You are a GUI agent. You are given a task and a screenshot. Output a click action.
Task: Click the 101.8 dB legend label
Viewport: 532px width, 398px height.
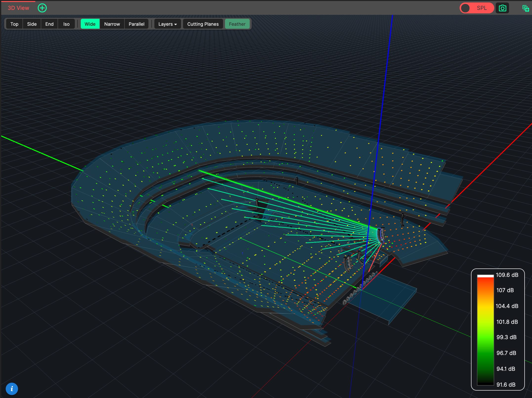[507, 322]
